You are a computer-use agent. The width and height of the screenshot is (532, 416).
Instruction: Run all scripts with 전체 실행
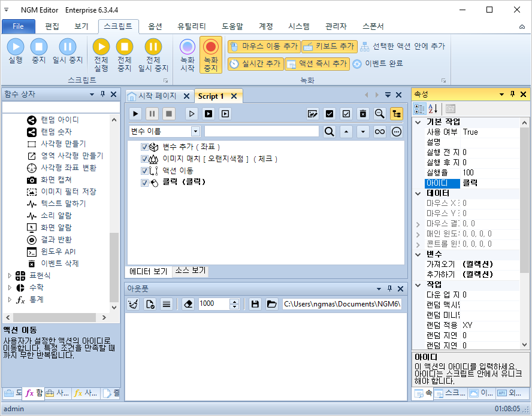tap(101, 55)
